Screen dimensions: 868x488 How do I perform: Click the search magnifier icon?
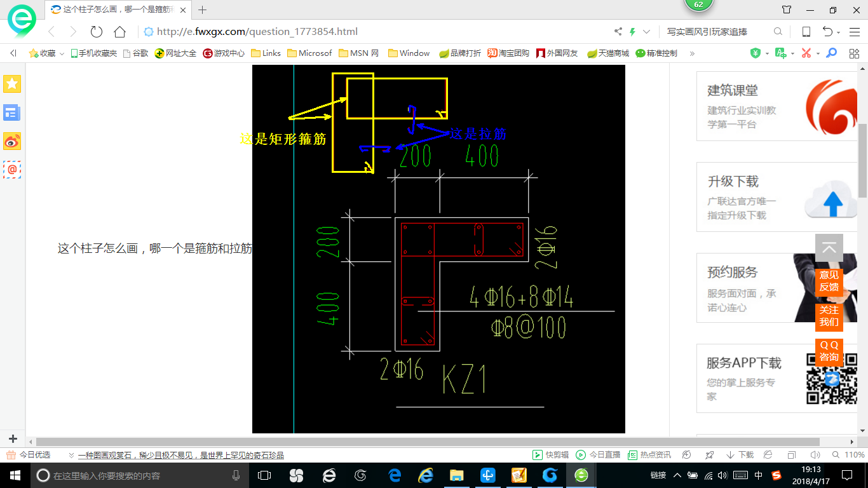(778, 32)
